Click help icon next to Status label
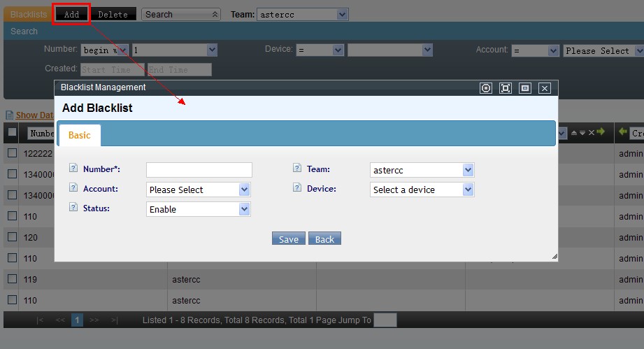Viewport: 644px width, 349px height. tap(73, 208)
